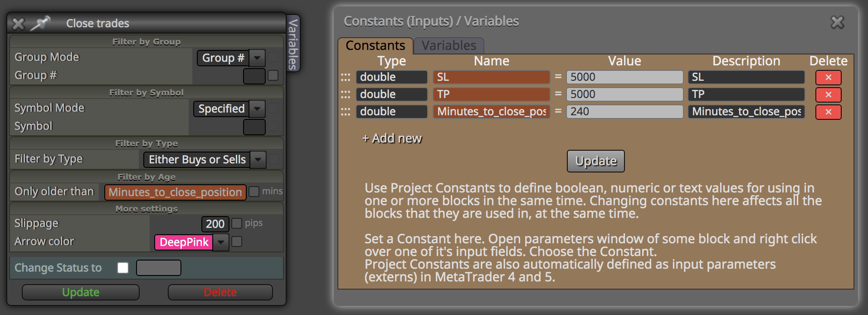Pin the Close trades panel

pyautogui.click(x=41, y=23)
